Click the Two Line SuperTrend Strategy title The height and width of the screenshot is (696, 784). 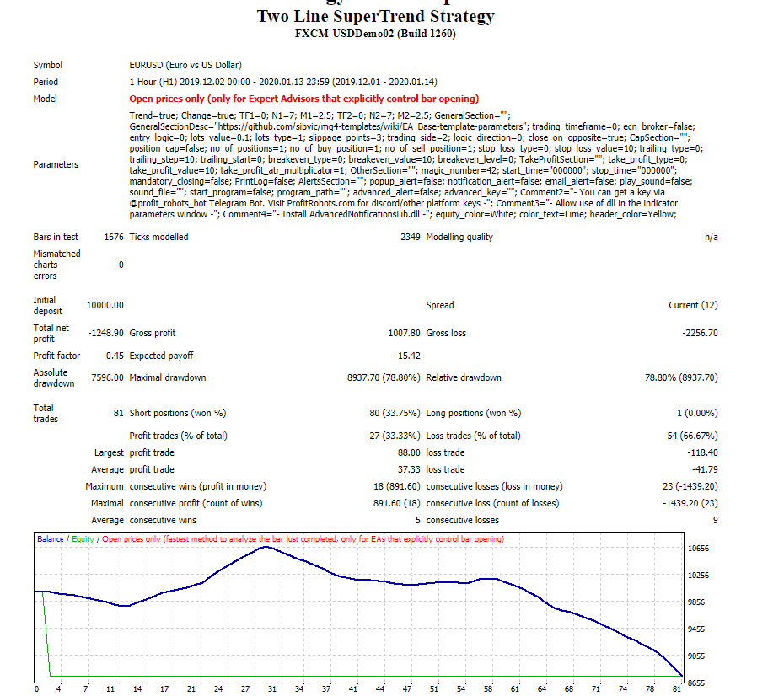(x=375, y=16)
